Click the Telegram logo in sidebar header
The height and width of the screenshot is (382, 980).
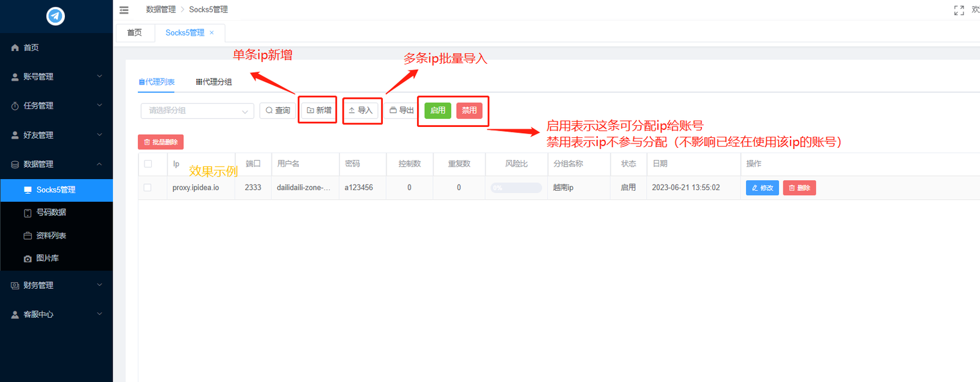coord(56,16)
